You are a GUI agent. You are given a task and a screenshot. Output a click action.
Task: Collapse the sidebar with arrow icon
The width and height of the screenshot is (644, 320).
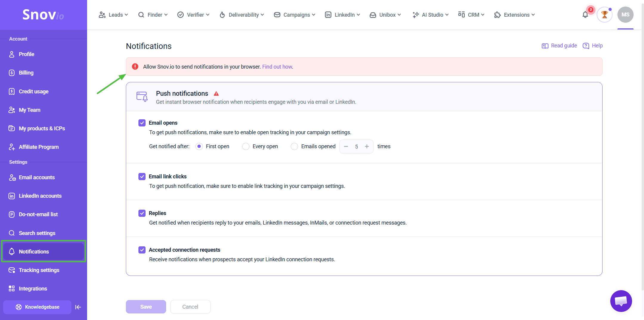(x=78, y=307)
